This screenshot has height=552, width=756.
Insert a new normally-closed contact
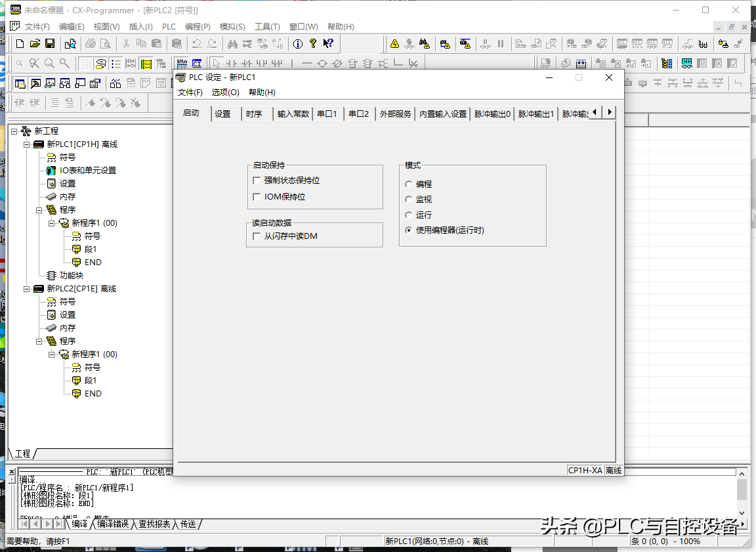pos(246,63)
